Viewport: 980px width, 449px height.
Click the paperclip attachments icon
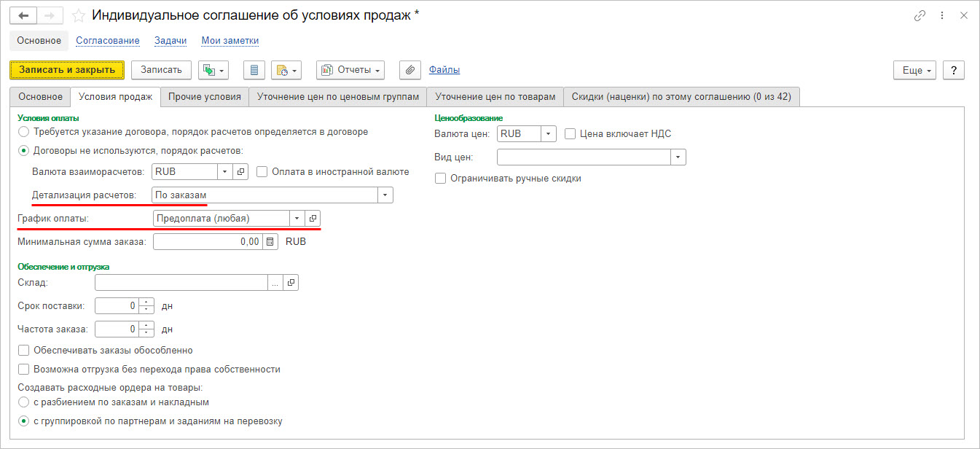pyautogui.click(x=410, y=70)
